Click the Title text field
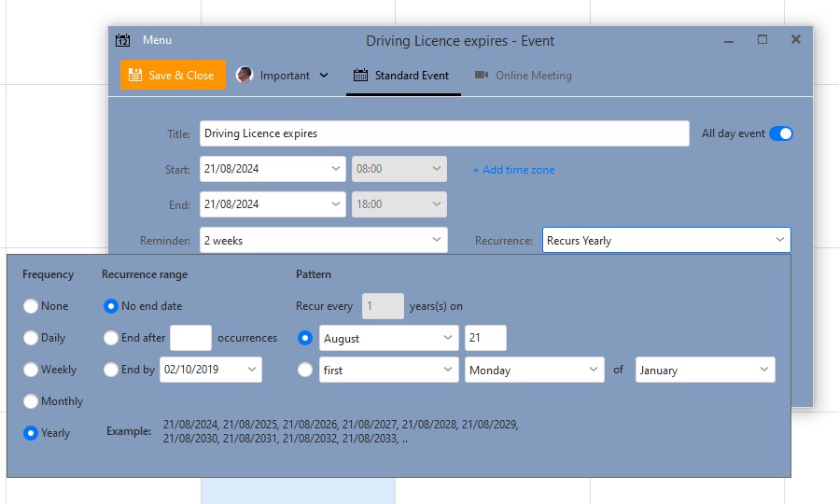 tap(444, 133)
